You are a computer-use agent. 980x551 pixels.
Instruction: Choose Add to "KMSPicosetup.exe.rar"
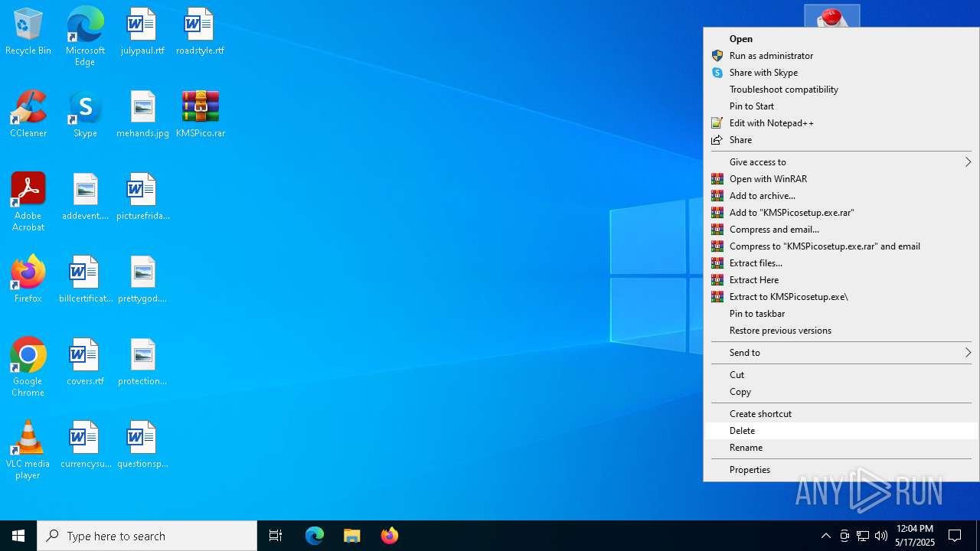pos(841,213)
